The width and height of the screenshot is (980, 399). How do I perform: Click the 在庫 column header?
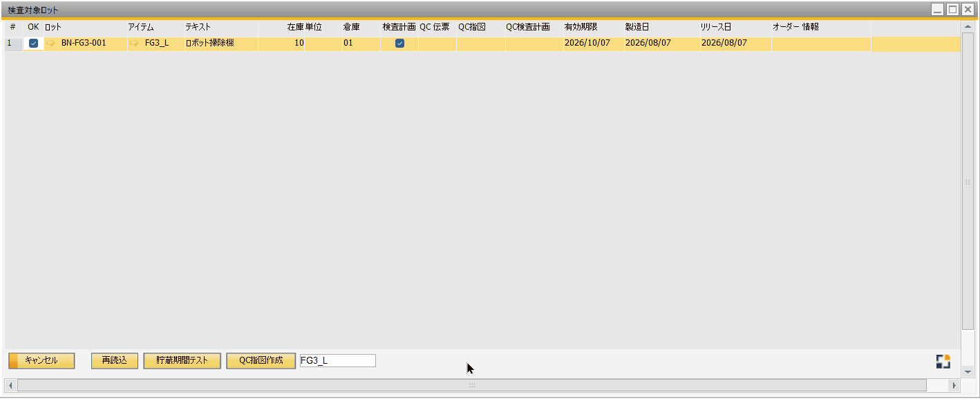(281, 27)
